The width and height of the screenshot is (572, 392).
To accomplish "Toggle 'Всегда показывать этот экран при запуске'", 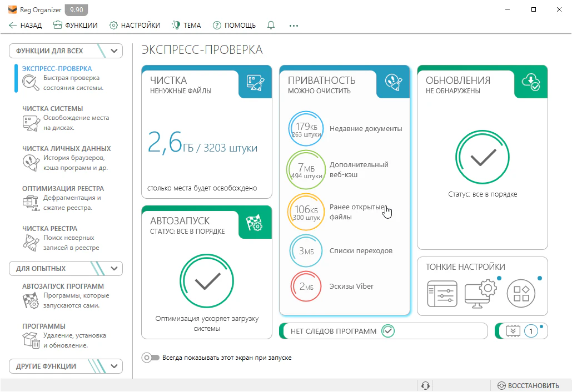I will pos(151,358).
